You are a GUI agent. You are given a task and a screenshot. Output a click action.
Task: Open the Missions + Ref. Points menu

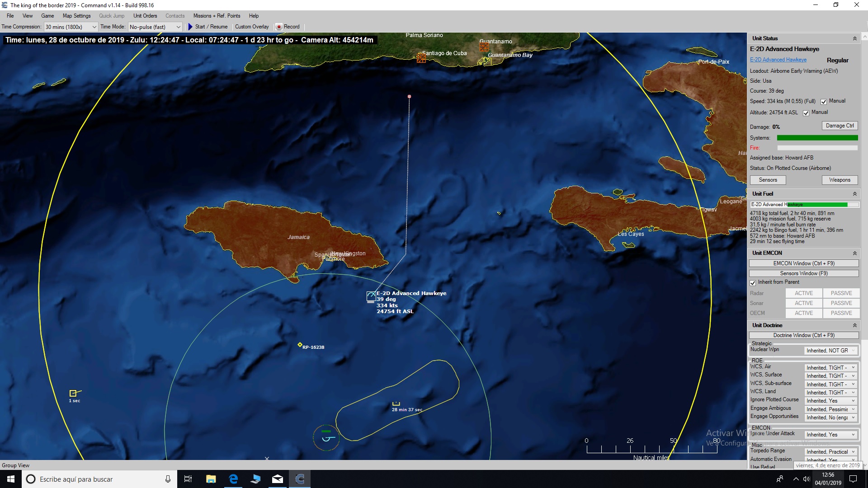[217, 15]
